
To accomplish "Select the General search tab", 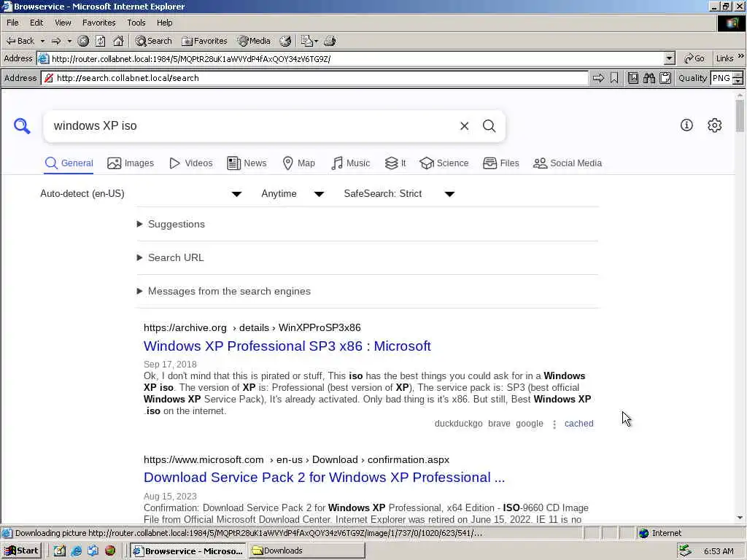I will 69,163.
